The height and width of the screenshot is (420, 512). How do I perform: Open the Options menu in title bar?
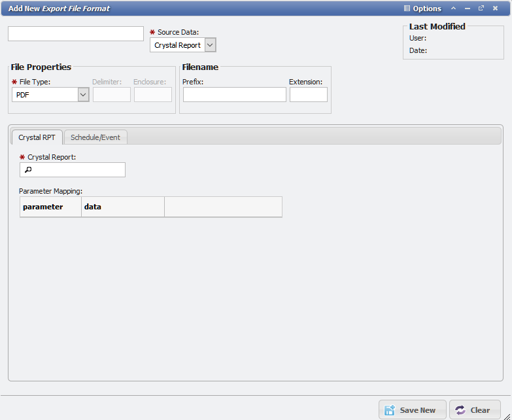(422, 9)
